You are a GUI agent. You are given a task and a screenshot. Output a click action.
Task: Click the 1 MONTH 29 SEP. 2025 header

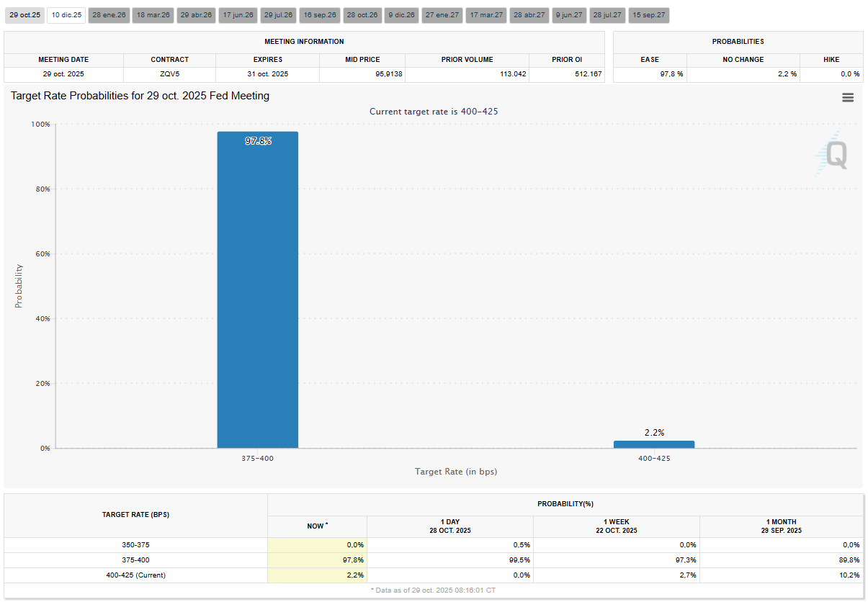[x=782, y=526]
